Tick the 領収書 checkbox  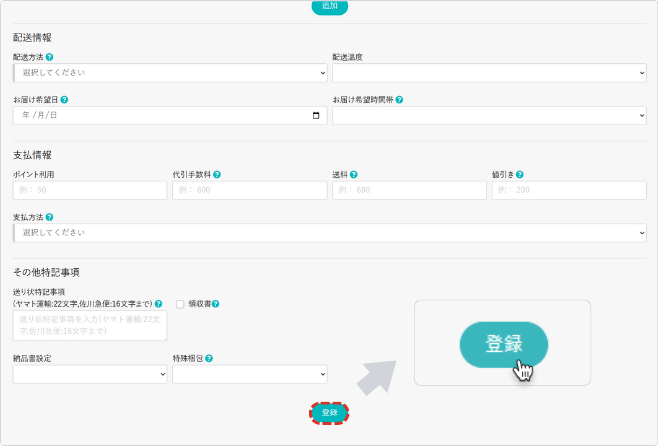click(x=180, y=304)
